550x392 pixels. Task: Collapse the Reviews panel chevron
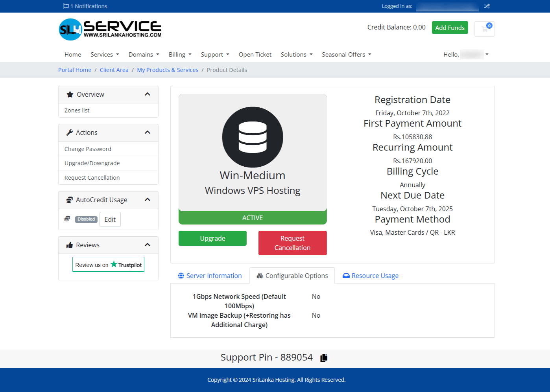click(148, 245)
